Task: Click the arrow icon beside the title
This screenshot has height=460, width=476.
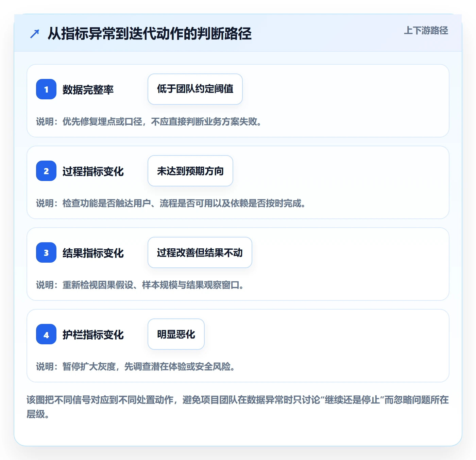Action: coord(35,34)
